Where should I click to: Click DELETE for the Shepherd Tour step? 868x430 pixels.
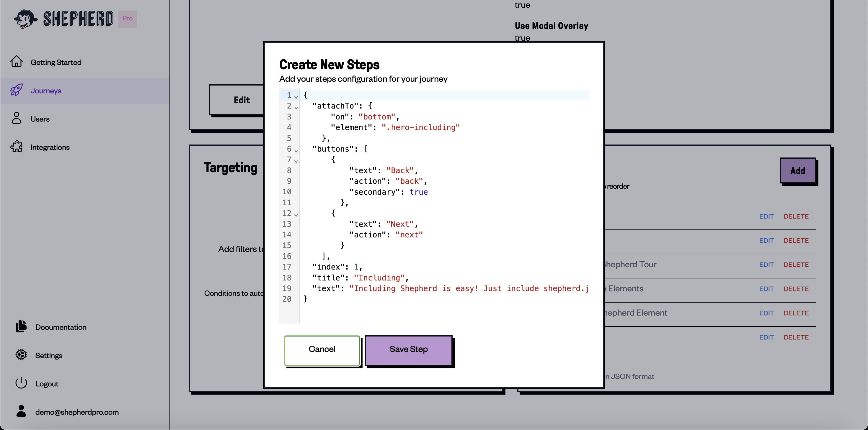click(796, 265)
